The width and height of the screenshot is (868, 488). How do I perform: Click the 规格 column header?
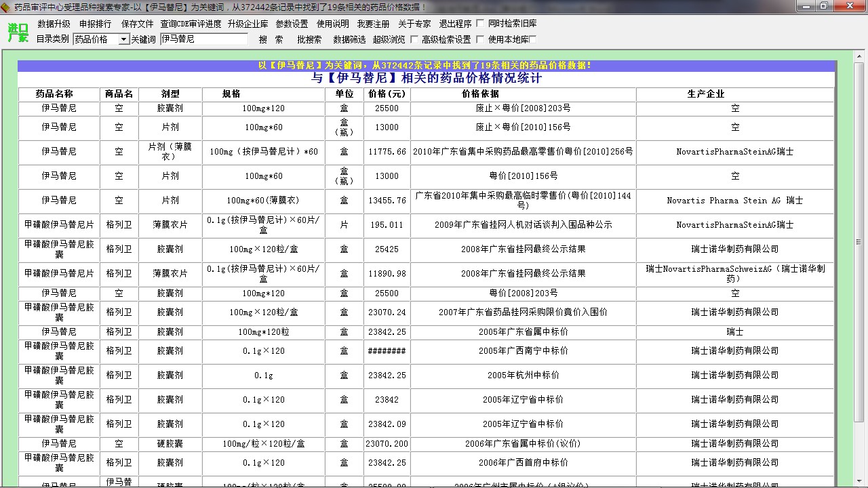pyautogui.click(x=263, y=94)
